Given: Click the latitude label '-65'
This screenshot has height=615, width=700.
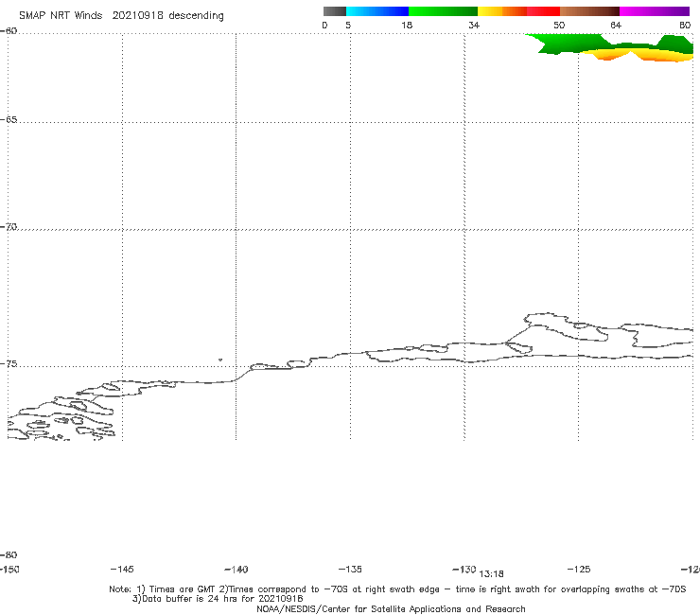Looking at the screenshot, I should 9,120.
